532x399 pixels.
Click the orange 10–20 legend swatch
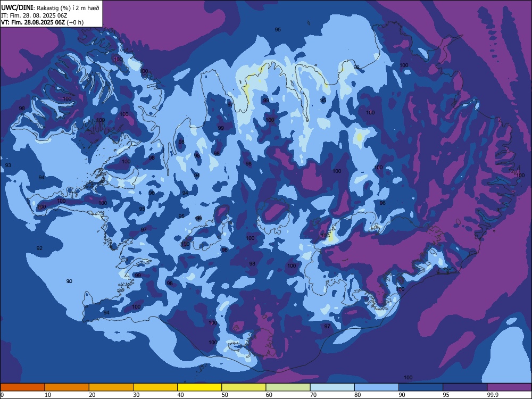(67, 387)
